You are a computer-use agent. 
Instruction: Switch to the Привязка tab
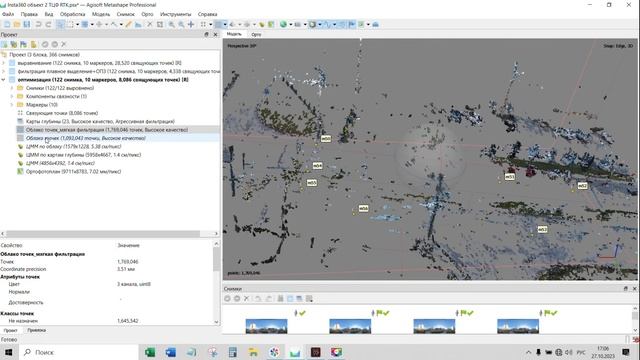pos(36,330)
